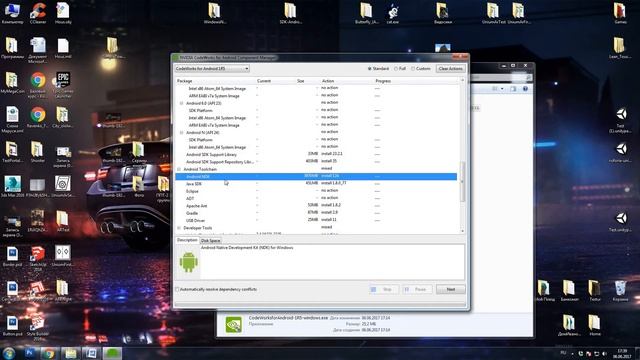Open the Style Builder 2016 shortcut
The image size is (640, 360).
click(x=37, y=327)
